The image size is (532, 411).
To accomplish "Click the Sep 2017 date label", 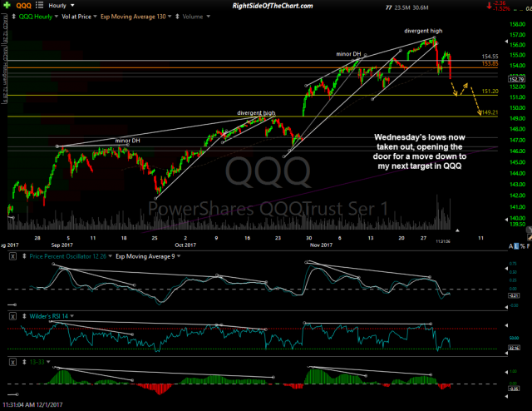I will (x=62, y=245).
